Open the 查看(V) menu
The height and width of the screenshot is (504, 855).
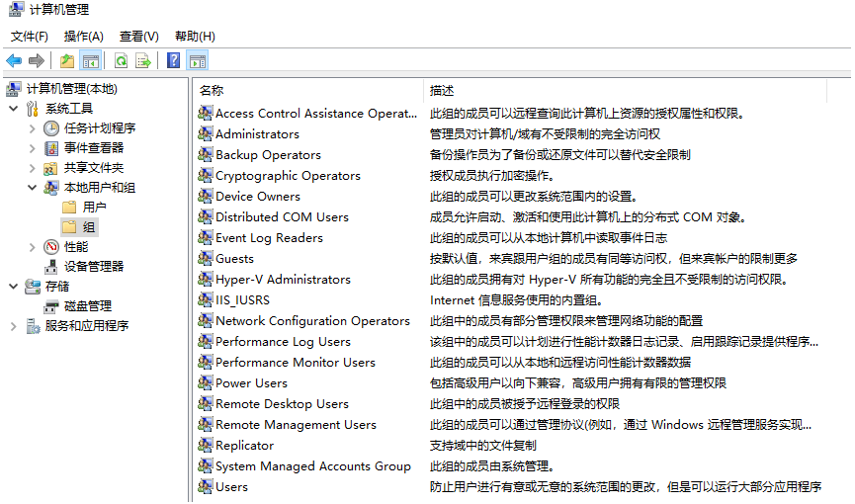click(139, 37)
